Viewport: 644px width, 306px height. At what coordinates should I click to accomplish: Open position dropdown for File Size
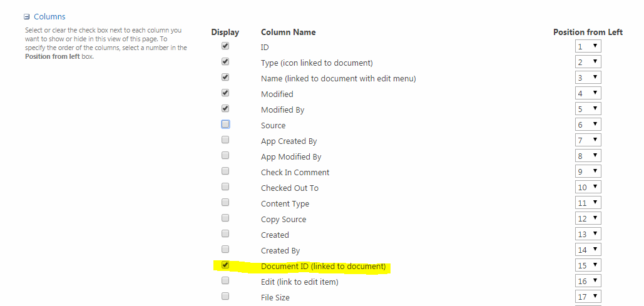(x=588, y=297)
